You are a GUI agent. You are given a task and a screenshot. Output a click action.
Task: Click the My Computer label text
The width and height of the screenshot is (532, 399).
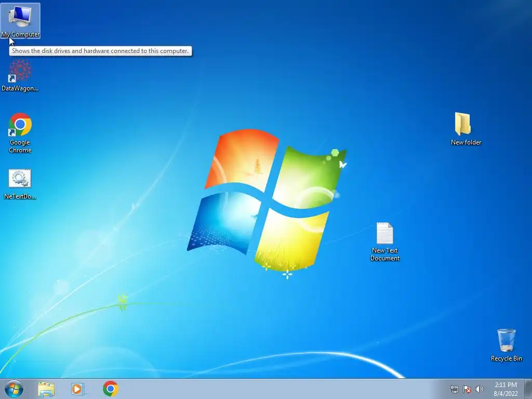[20, 34]
